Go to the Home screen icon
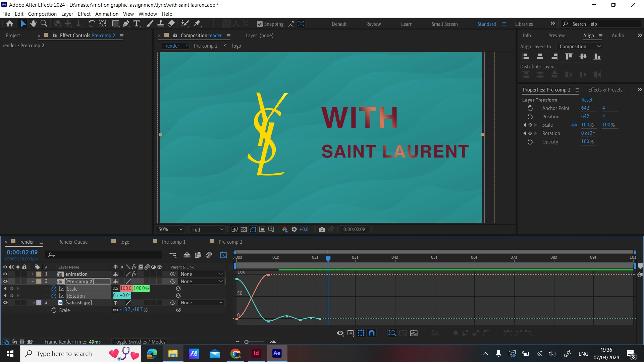This screenshot has width=644, height=362. pyautogui.click(x=10, y=23)
